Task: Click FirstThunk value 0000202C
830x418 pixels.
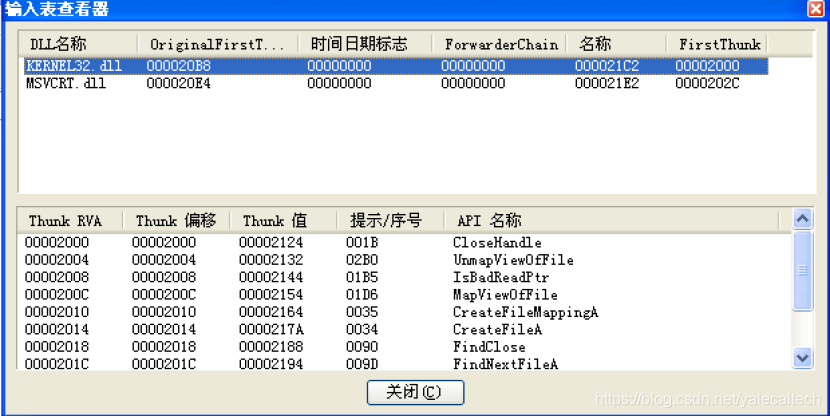Action: pyautogui.click(x=707, y=84)
